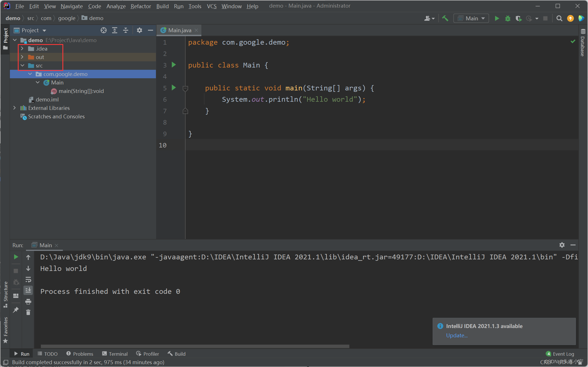Click the Debug bug icon

[508, 18]
